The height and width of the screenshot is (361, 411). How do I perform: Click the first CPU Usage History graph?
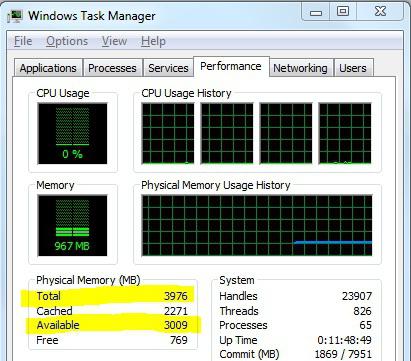coord(168,133)
